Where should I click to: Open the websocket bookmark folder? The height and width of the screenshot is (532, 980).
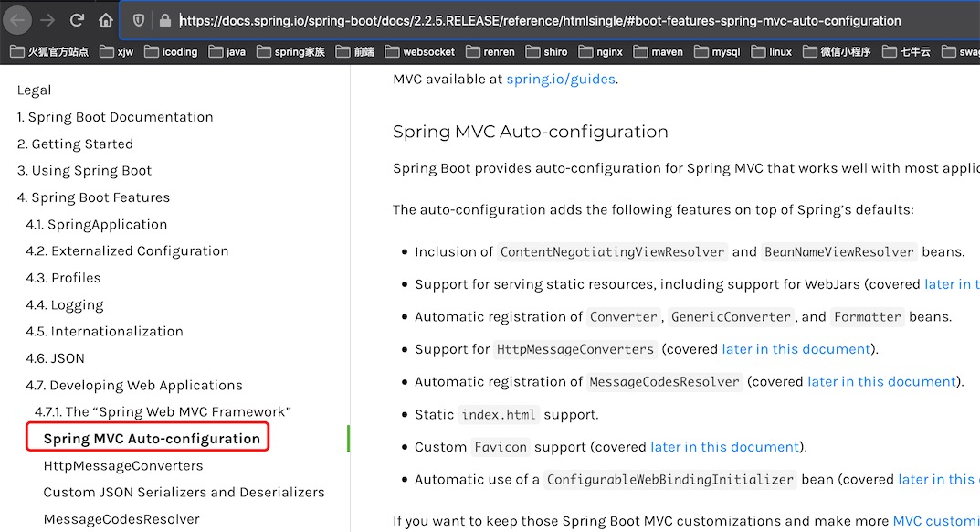419,52
